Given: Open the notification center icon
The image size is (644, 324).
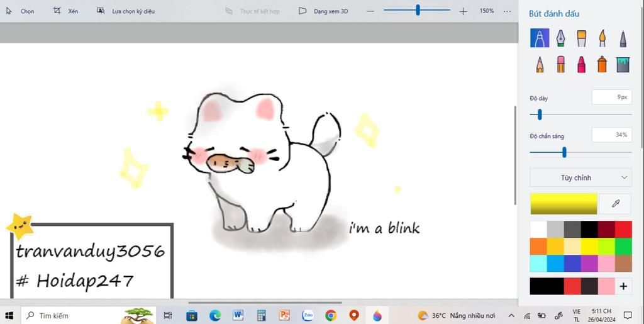Looking at the screenshot, I should 628,315.
